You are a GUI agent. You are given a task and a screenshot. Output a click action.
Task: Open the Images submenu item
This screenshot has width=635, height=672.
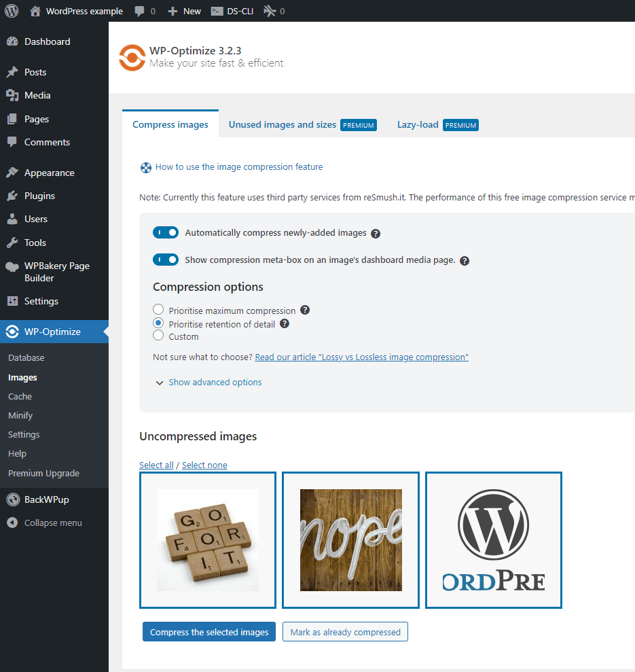(22, 378)
